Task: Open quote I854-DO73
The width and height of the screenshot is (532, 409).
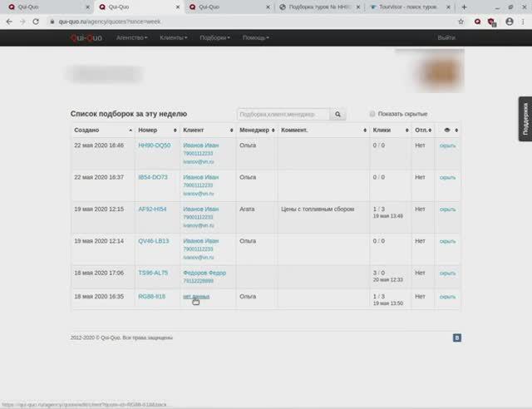Action: pyautogui.click(x=153, y=177)
